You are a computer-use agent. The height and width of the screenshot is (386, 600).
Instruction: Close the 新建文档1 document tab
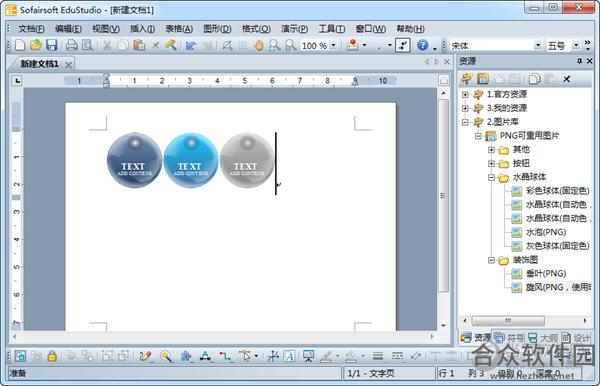coord(68,65)
